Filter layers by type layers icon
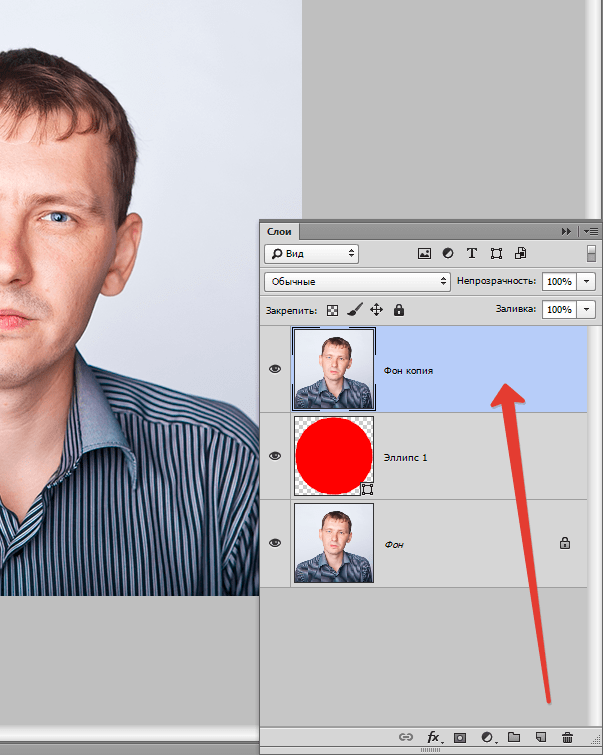 pos(472,253)
